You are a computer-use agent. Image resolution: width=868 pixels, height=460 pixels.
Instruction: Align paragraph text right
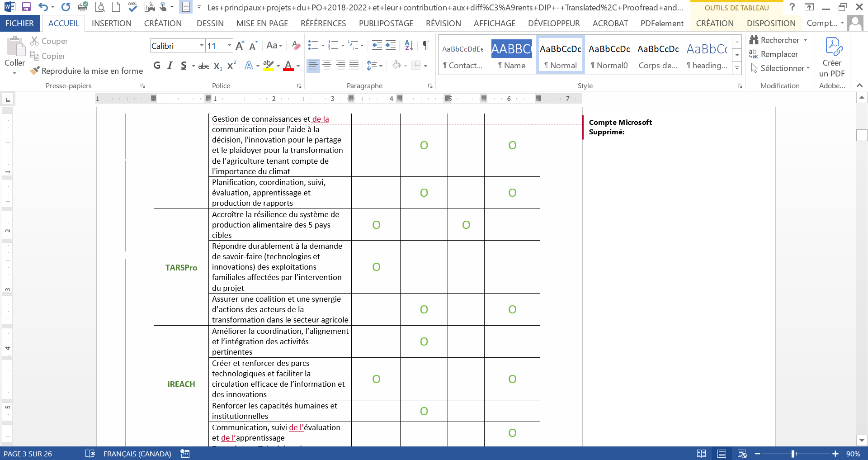pyautogui.click(x=340, y=66)
